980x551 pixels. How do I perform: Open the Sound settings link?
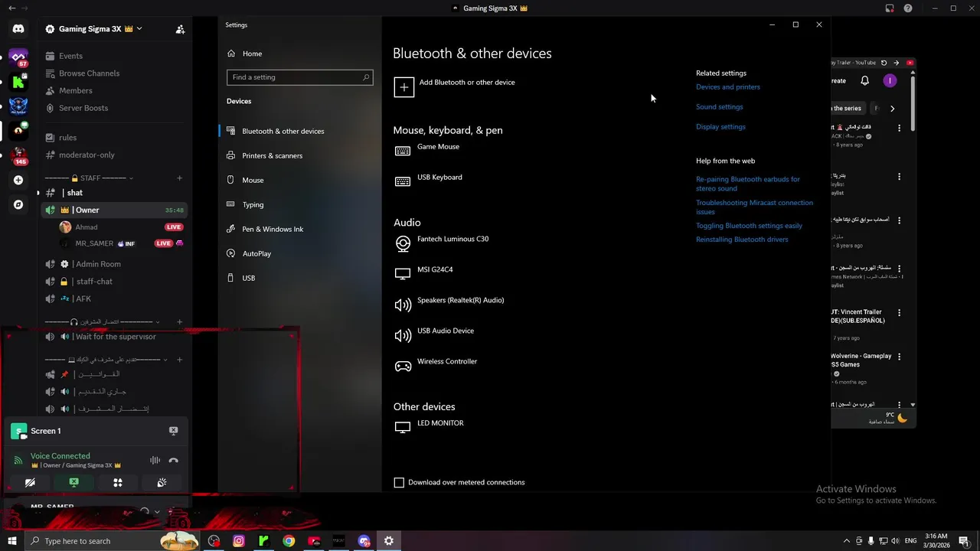[720, 107]
